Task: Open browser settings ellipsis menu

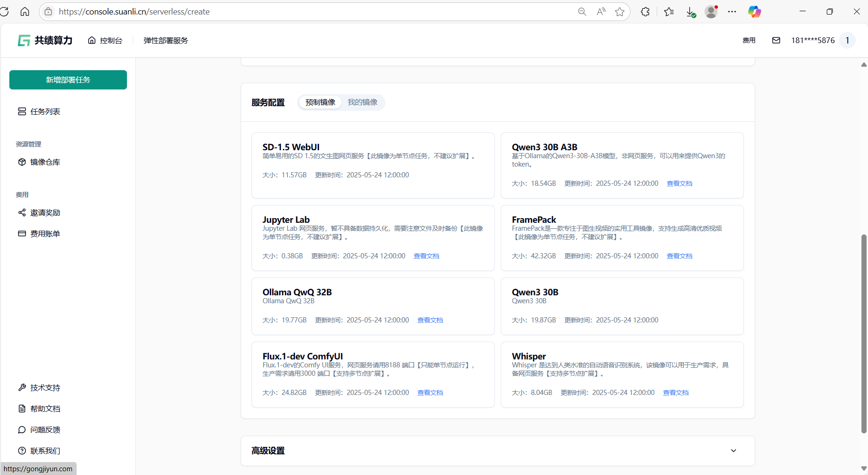Action: pos(732,12)
